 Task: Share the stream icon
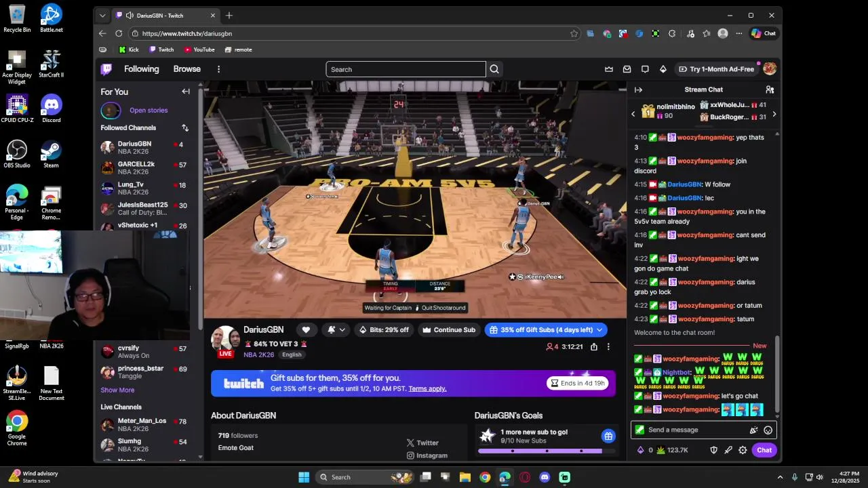coord(594,346)
